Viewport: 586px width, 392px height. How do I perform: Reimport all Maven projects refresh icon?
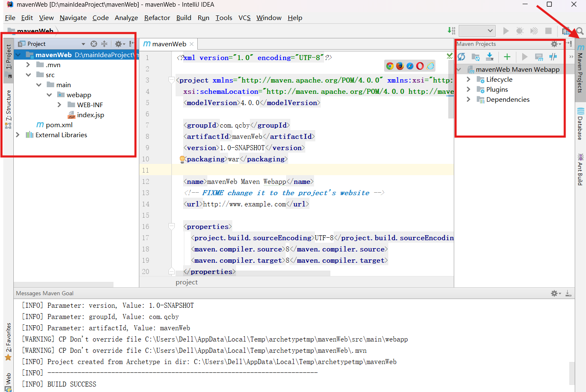[461, 57]
